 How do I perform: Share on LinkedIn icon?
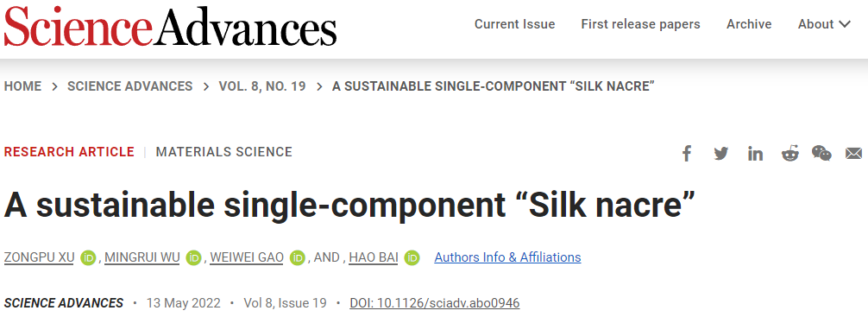[755, 154]
